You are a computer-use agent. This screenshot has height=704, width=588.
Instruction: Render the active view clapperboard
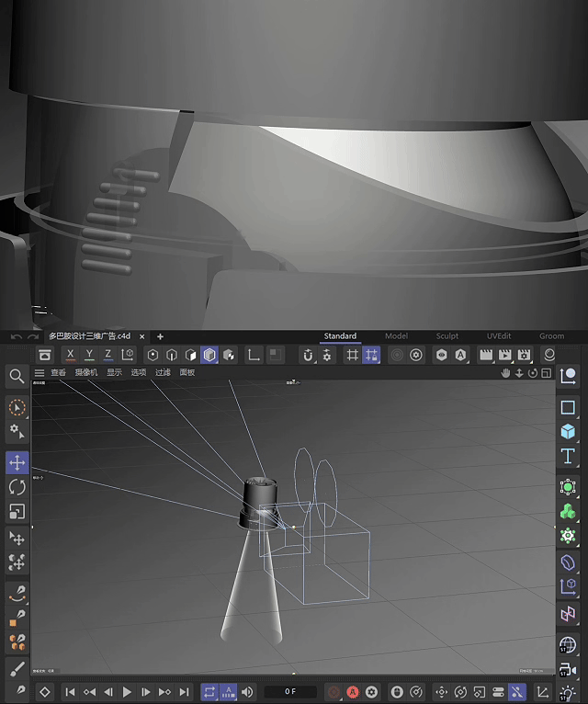point(486,355)
